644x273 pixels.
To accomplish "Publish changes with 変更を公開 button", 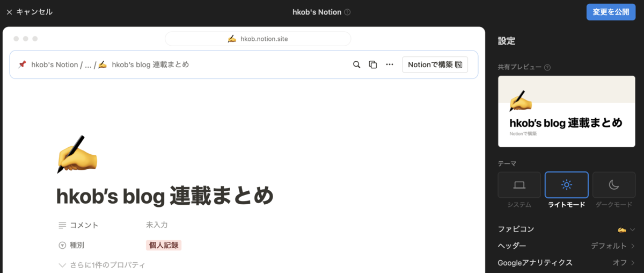I will tap(611, 12).
